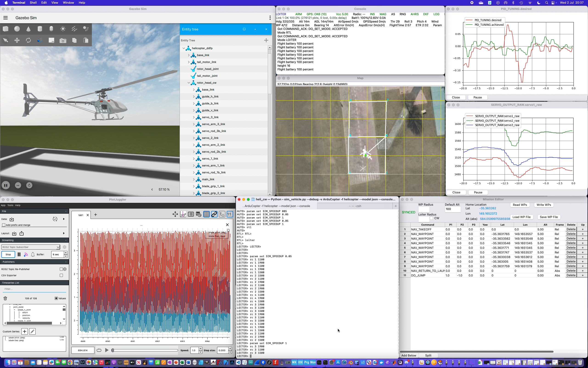This screenshot has height=368, width=588.
Task: Click the Gazebo copy icon
Action: (74, 40)
